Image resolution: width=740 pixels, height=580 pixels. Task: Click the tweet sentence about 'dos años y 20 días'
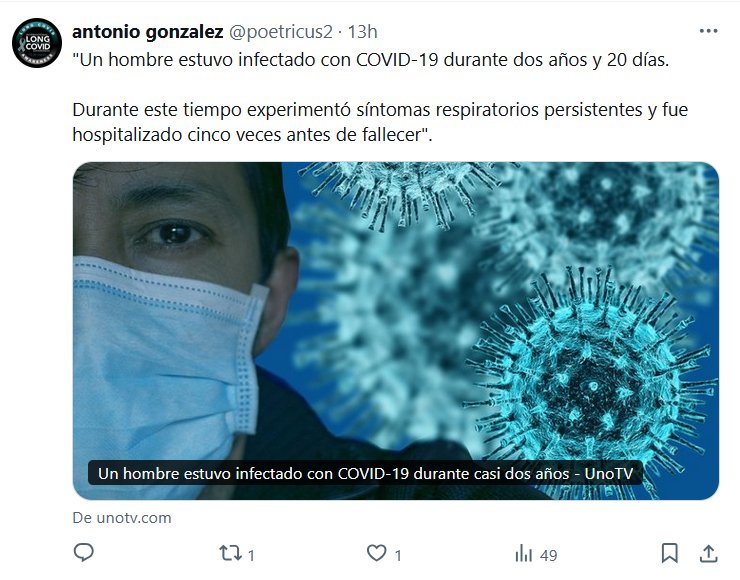(371, 60)
